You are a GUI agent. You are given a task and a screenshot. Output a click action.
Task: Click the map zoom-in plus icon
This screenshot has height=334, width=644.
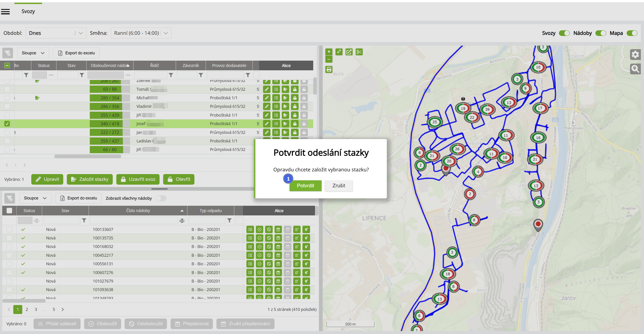pos(329,52)
